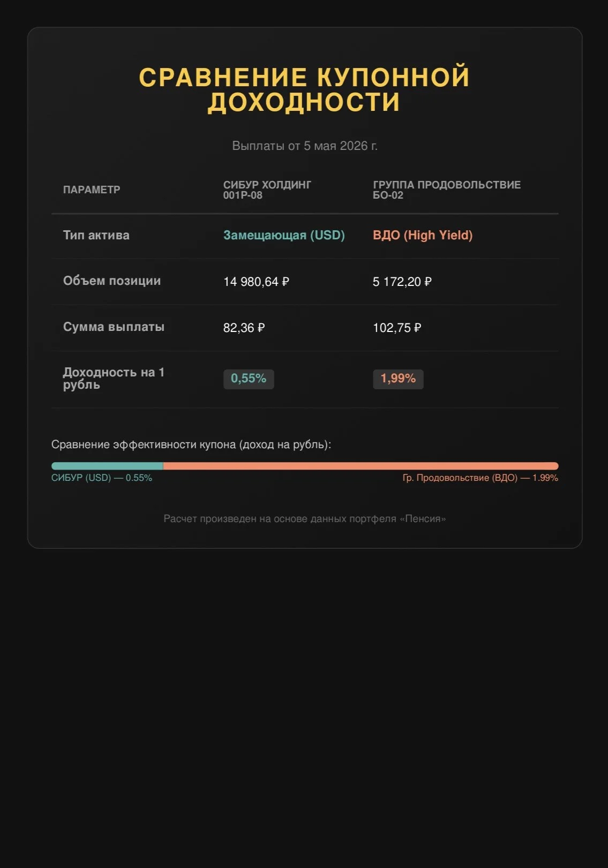608x868 pixels.
Task: Click the teal СИБУР segment of the bar
Action: [107, 466]
